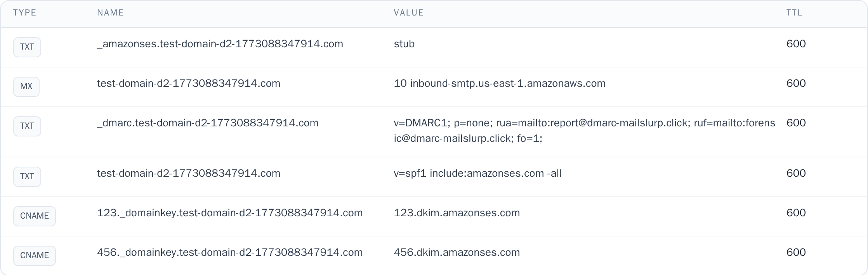The height and width of the screenshot is (276, 868).
Task: Click the 10 inbound-smtp.us-east-1.amazonaws.com value
Action: 499,83
